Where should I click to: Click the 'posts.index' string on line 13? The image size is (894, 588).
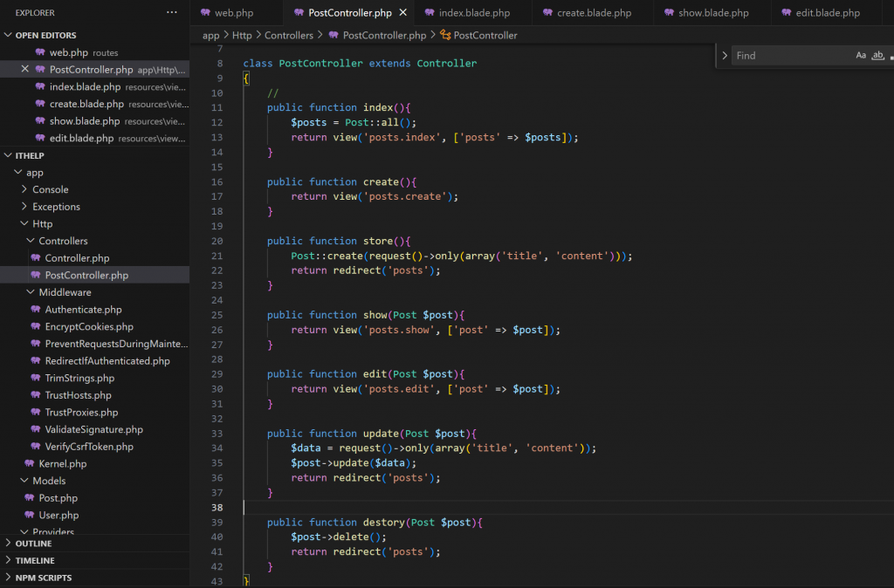tap(402, 137)
